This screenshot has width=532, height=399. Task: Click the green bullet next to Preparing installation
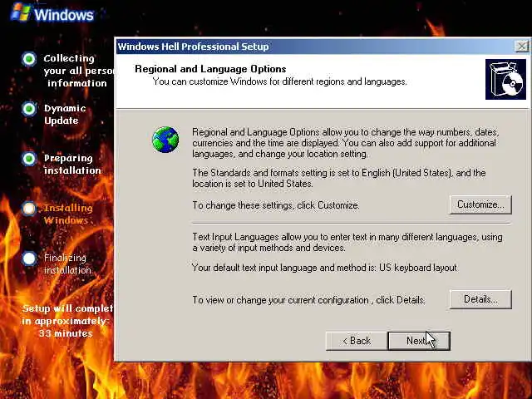coord(29,159)
